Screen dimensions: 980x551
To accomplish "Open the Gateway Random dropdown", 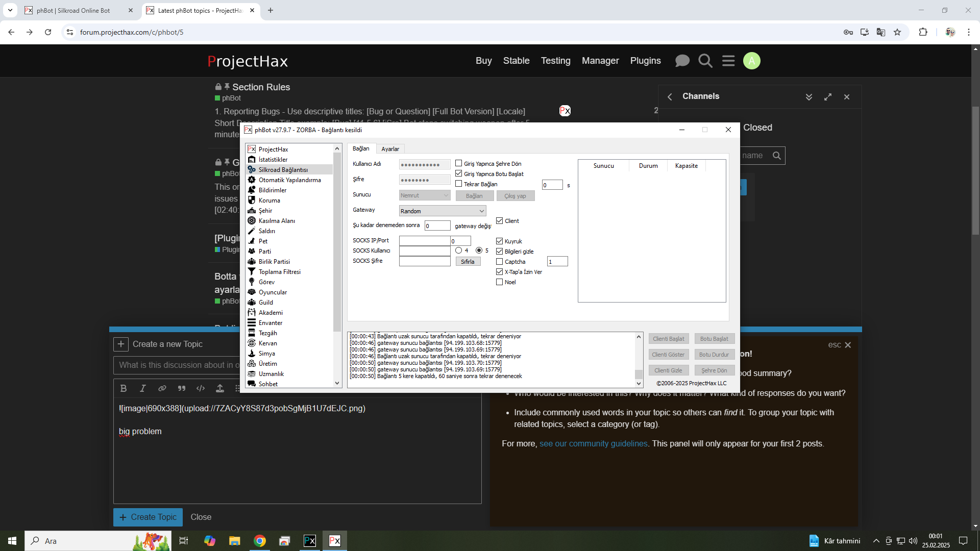I will [x=442, y=211].
